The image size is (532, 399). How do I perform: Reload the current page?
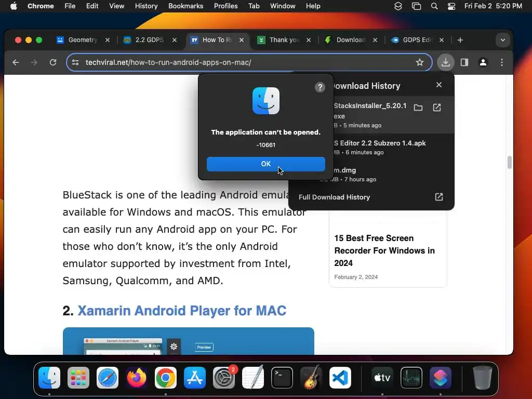[x=53, y=62]
